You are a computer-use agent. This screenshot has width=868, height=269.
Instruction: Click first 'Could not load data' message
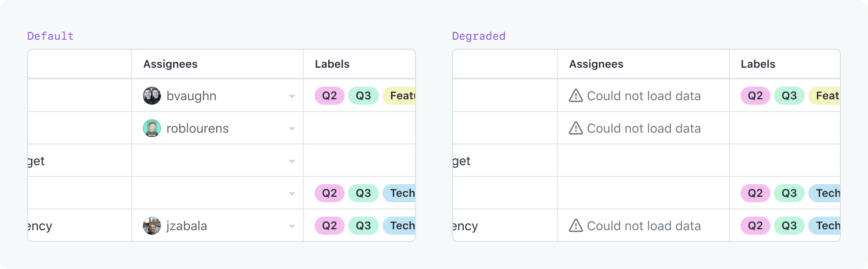coord(643,96)
